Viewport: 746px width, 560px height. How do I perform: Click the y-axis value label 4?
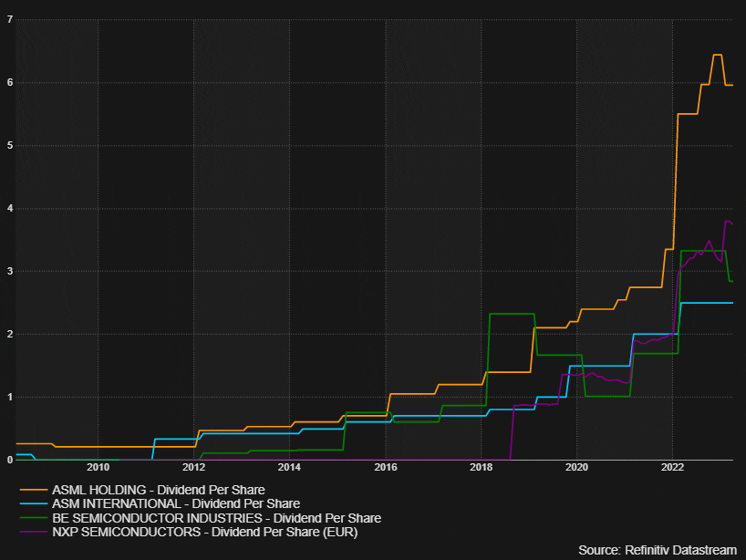10,208
